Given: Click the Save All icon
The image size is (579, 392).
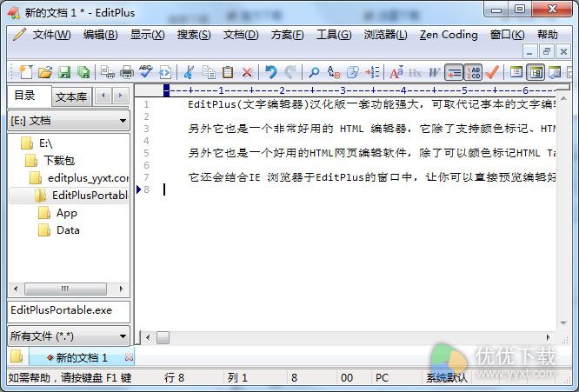Looking at the screenshot, I should [83, 72].
